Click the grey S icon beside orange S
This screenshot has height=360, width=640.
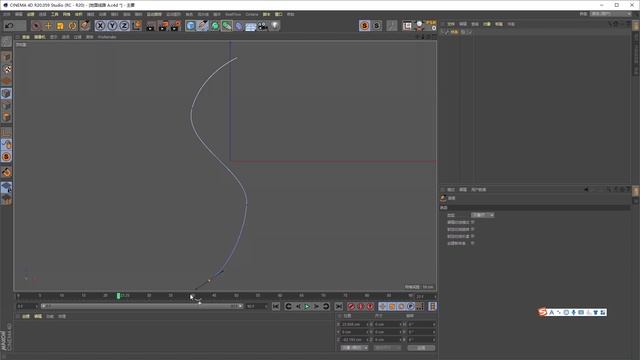pyautogui.click(x=376, y=26)
